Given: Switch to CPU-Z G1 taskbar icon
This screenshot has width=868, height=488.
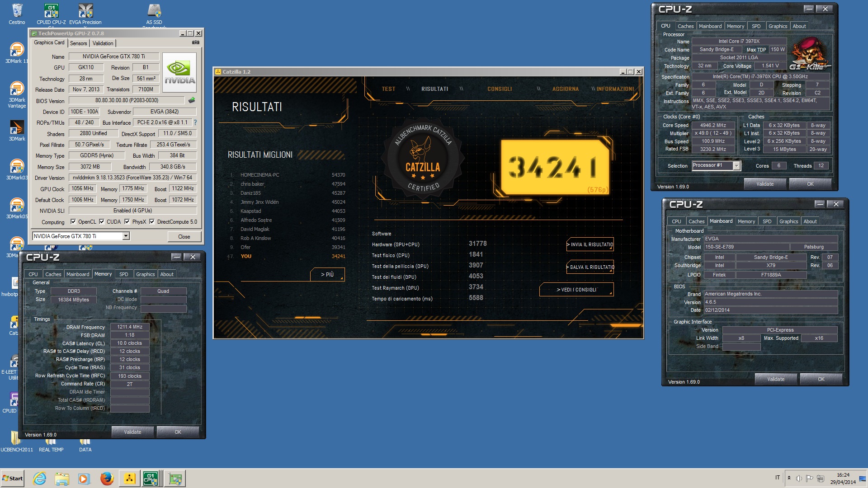Looking at the screenshot, I should pos(152,479).
